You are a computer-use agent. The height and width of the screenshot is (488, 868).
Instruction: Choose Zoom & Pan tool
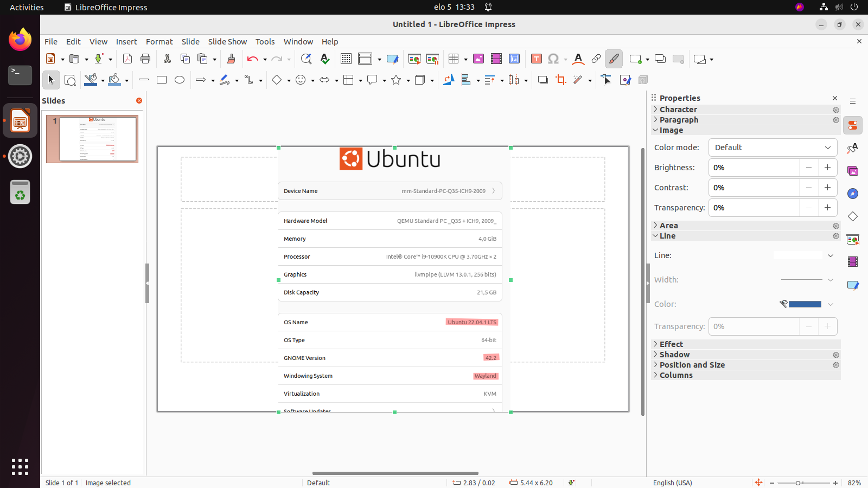[70, 80]
